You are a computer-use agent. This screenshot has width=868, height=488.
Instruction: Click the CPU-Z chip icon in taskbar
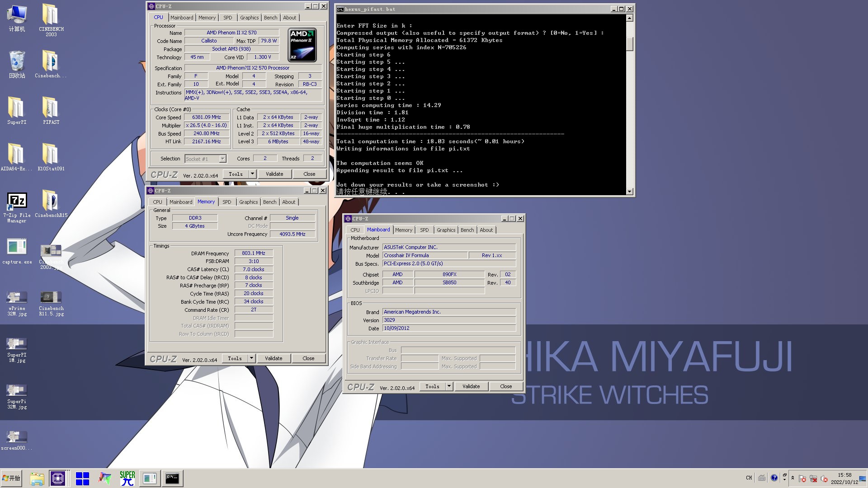click(58, 479)
